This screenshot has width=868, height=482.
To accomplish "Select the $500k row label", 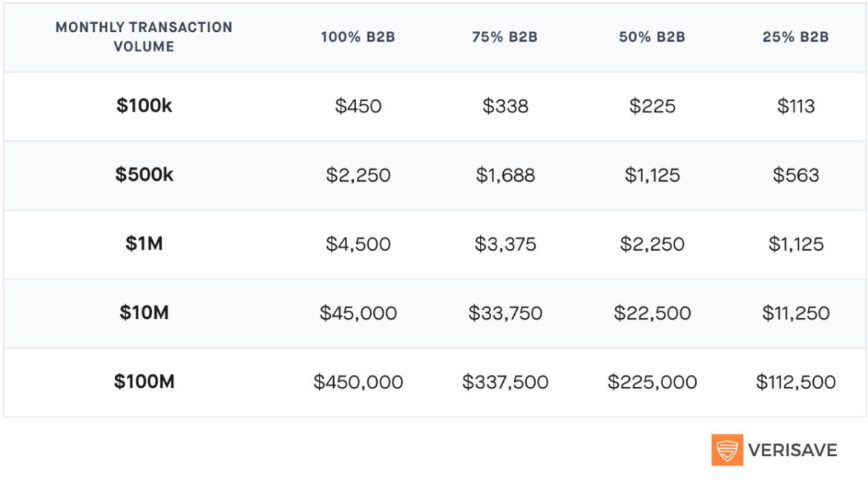I will point(144,175).
